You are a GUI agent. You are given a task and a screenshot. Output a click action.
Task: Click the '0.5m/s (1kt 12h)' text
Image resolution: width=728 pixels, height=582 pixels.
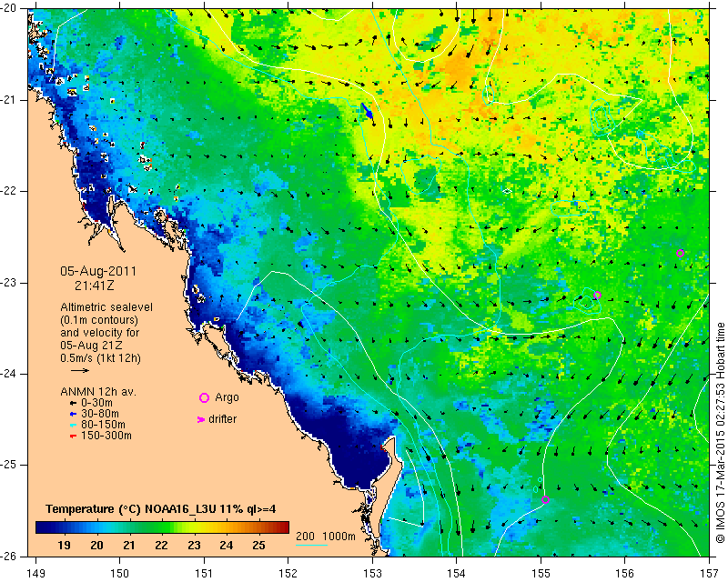100,358
